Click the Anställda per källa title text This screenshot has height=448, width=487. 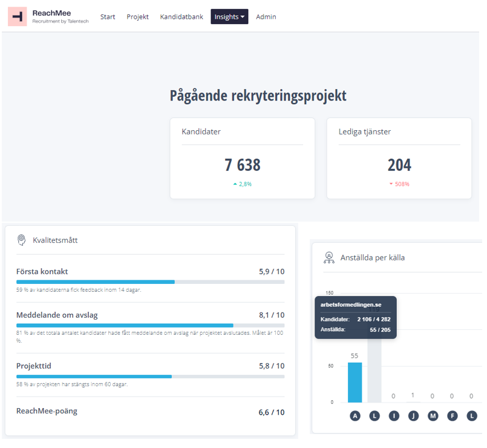point(373,258)
